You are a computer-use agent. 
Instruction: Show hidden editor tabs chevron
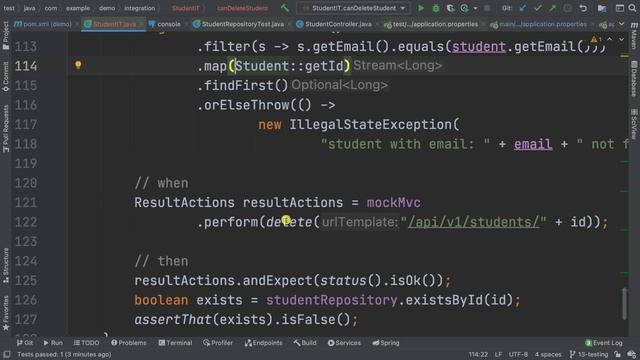coord(621,24)
